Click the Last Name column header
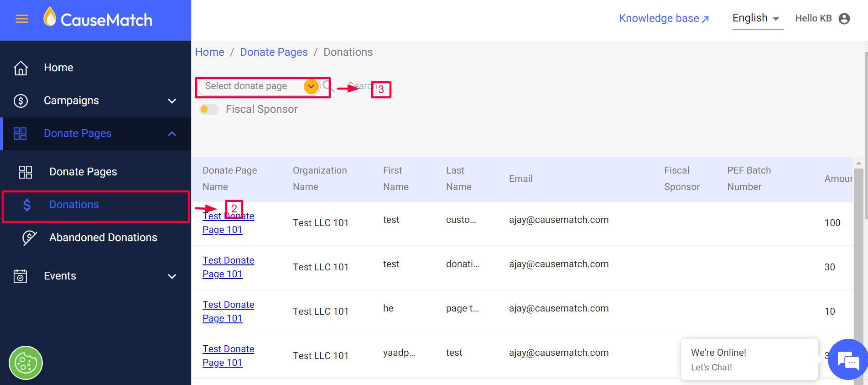 point(459,179)
